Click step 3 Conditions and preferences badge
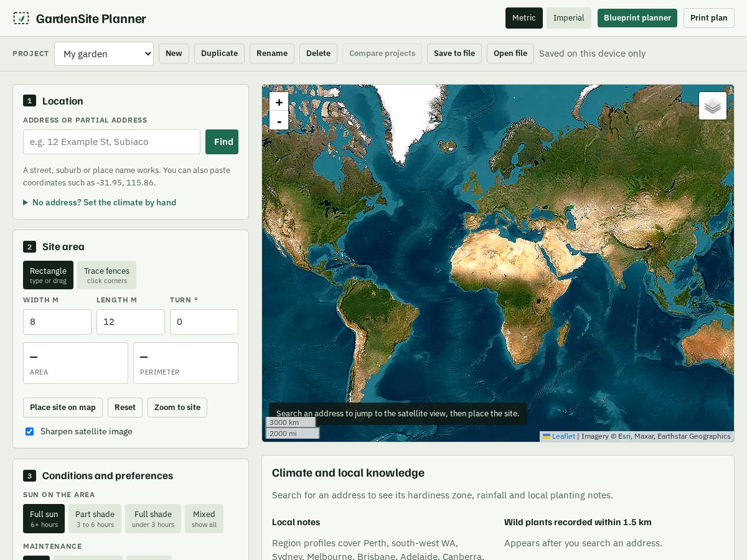Image resolution: width=747 pixels, height=560 pixels. pyautogui.click(x=29, y=475)
